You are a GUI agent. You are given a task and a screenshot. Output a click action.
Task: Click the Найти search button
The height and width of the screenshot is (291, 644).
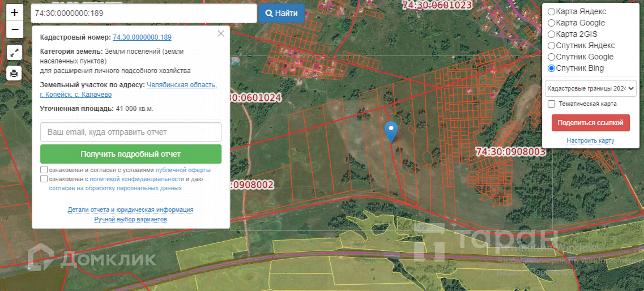pyautogui.click(x=282, y=13)
